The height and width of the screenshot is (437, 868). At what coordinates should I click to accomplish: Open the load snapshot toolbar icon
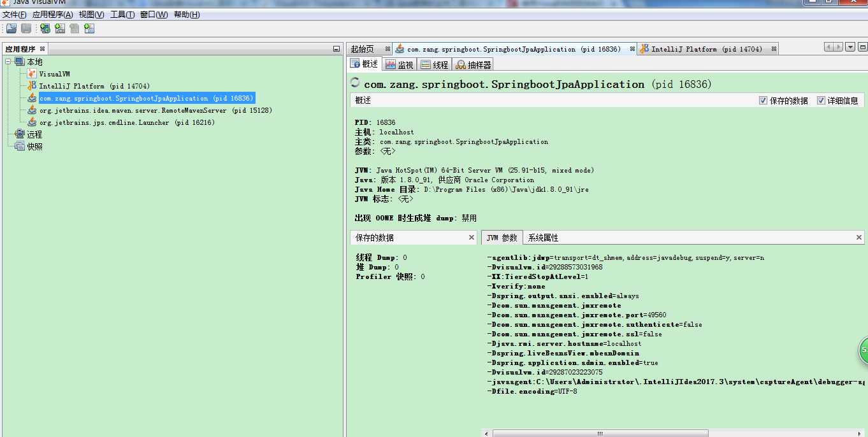[11, 28]
